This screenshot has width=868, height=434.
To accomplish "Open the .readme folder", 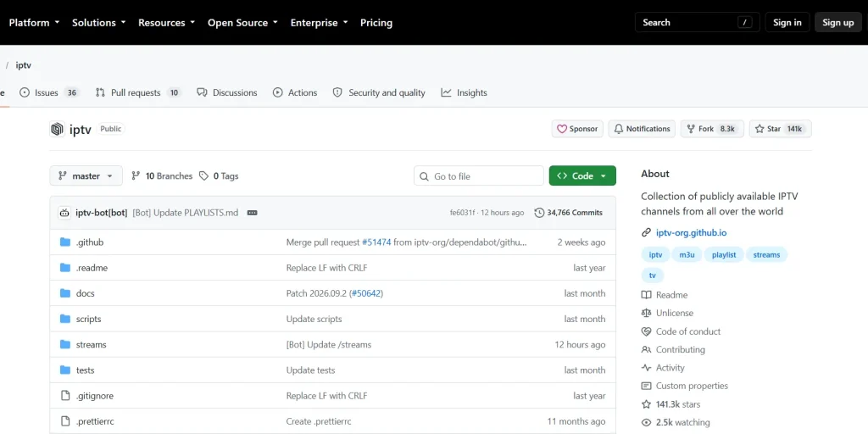I will [92, 268].
